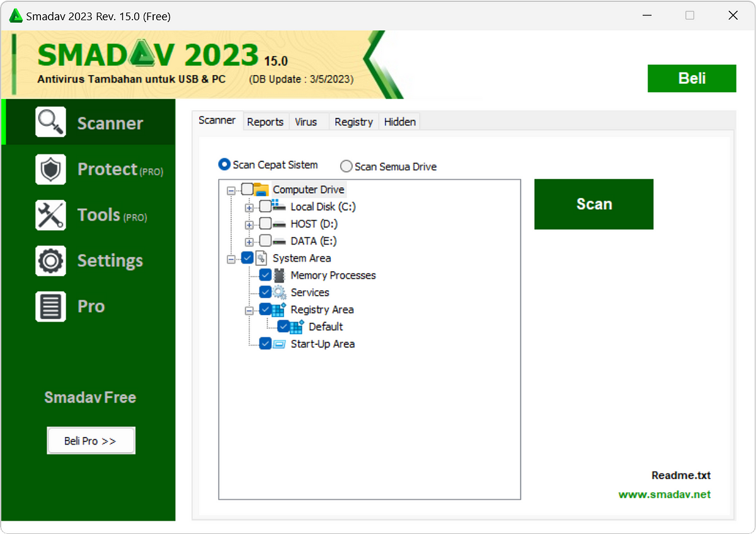Collapse the Computer Drive tree node
The height and width of the screenshot is (534, 756).
coord(231,190)
